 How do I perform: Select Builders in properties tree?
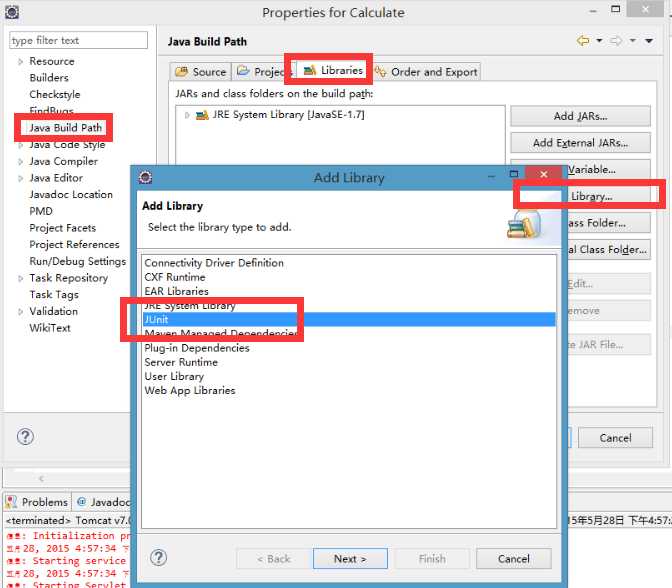49,78
